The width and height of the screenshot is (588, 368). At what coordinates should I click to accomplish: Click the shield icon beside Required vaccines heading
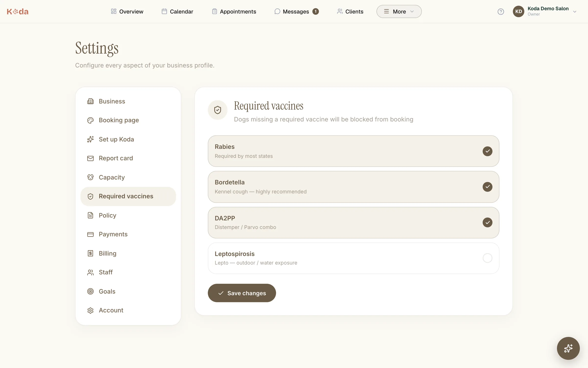coord(218,110)
